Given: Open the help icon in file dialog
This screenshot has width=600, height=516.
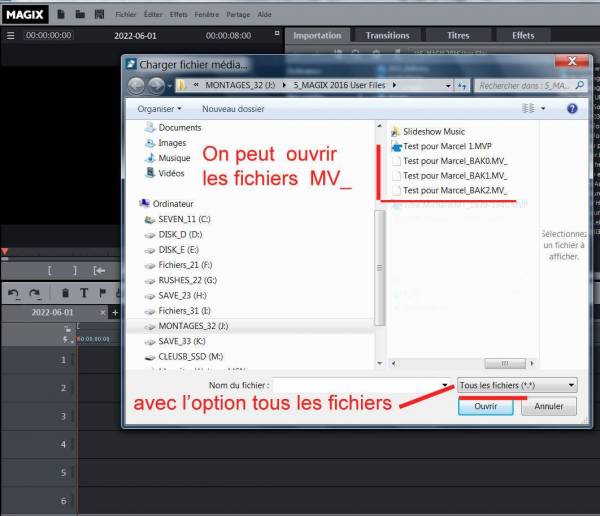Looking at the screenshot, I should click(x=572, y=108).
